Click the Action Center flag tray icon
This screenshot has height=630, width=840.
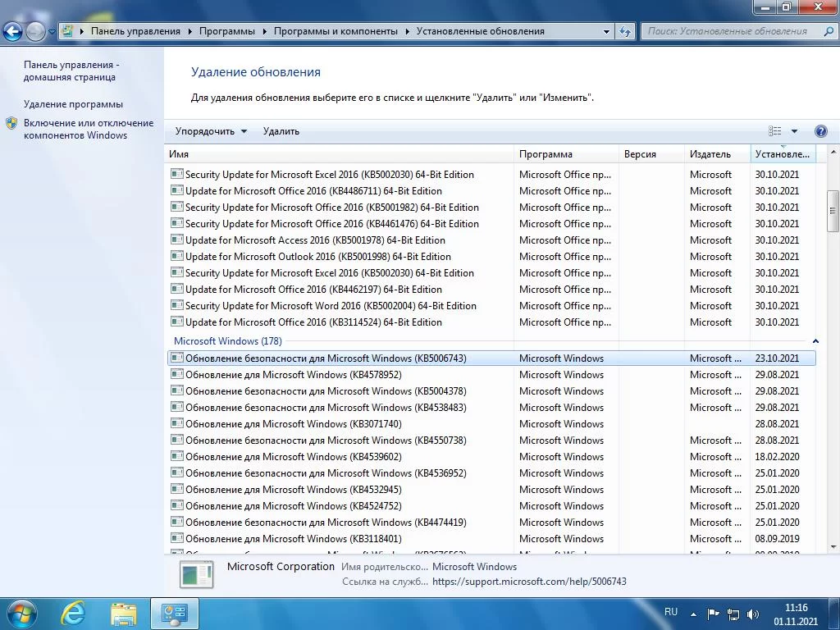[x=713, y=614]
